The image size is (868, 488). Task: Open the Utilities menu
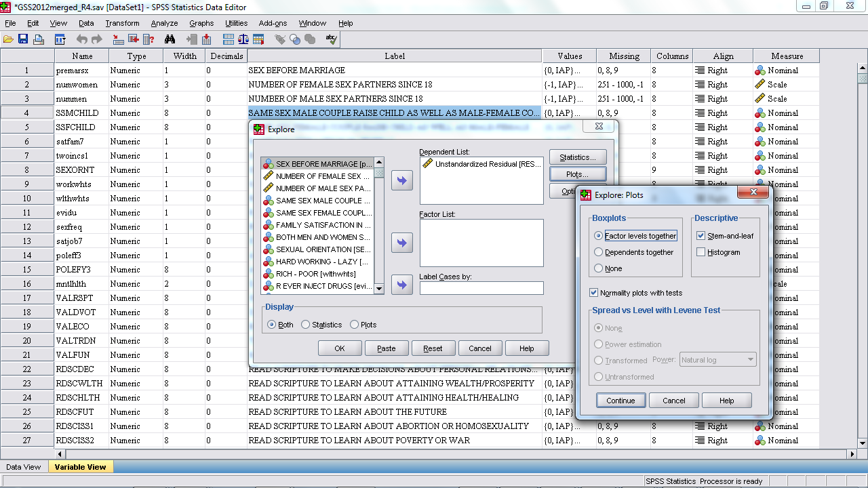(x=237, y=23)
